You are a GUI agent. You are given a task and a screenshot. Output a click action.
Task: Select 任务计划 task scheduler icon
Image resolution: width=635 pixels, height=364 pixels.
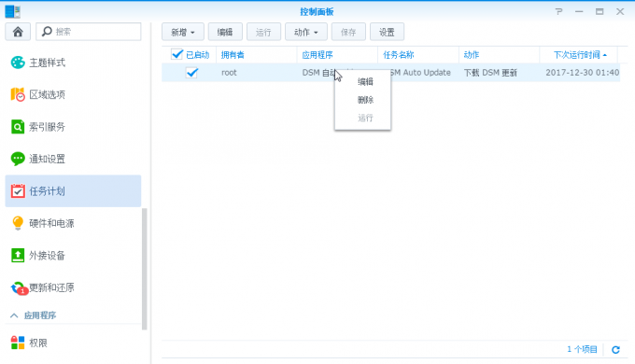[18, 191]
